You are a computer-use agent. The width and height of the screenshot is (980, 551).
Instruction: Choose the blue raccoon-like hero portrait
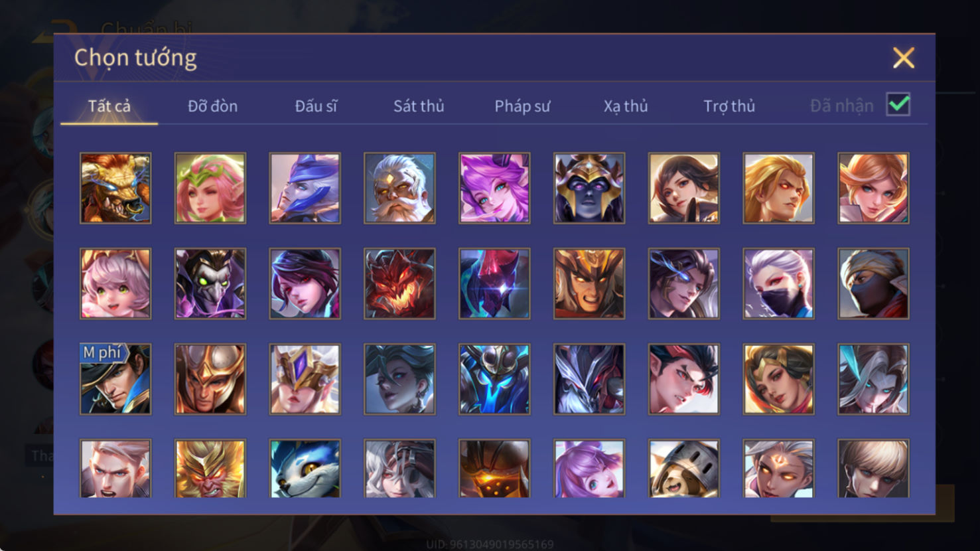coord(305,469)
